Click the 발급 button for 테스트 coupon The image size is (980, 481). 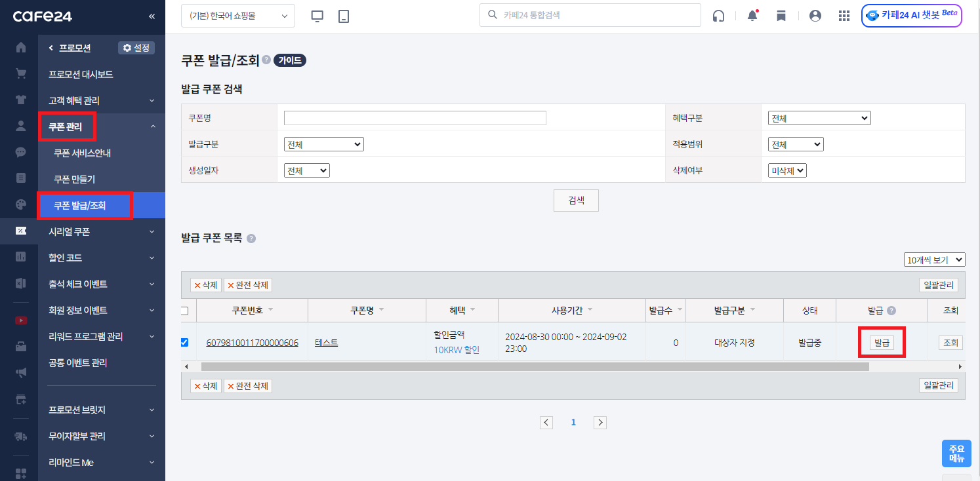click(x=882, y=342)
